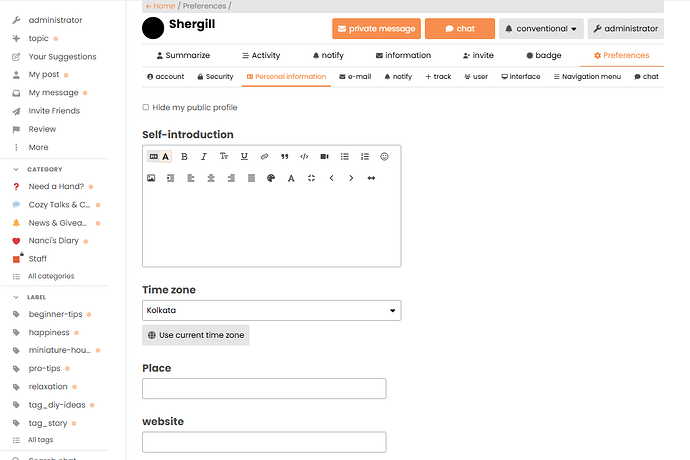Check the Hide my public profile box
Viewport: 690px width, 460px height.
146,107
